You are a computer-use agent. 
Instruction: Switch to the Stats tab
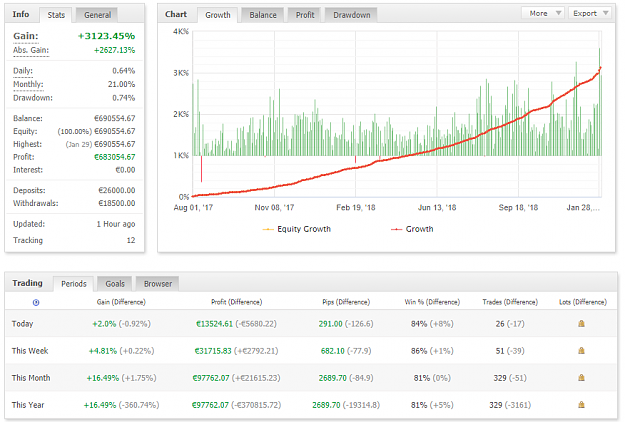(56, 15)
